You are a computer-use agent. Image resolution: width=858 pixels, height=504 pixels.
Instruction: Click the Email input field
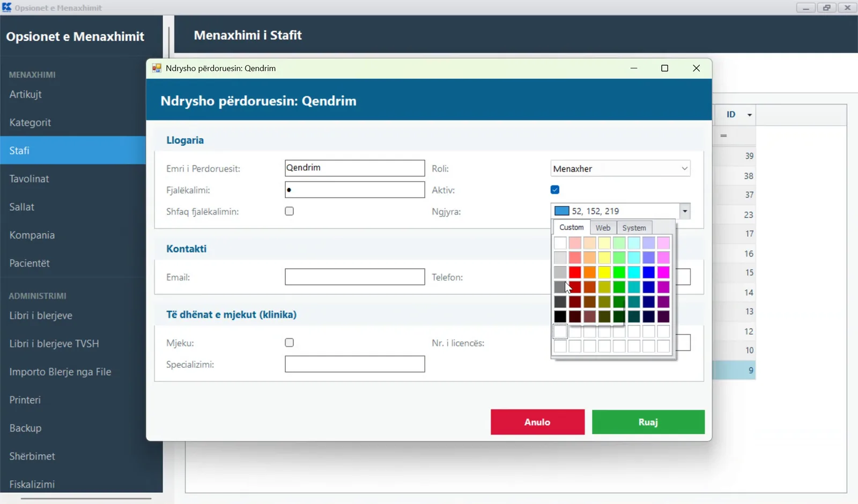pyautogui.click(x=355, y=277)
